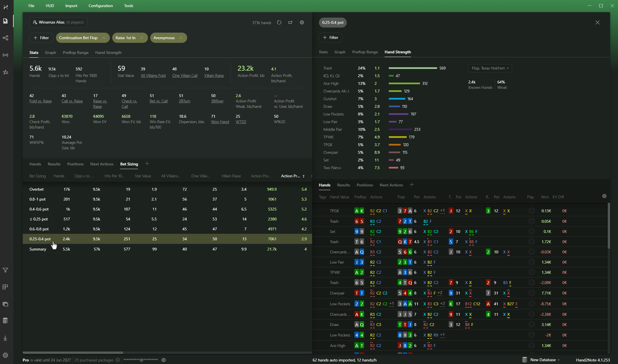Screen dimensions: 618x364
Task: Play the Overpair TT hand replay
Action: tap(531, 293)
